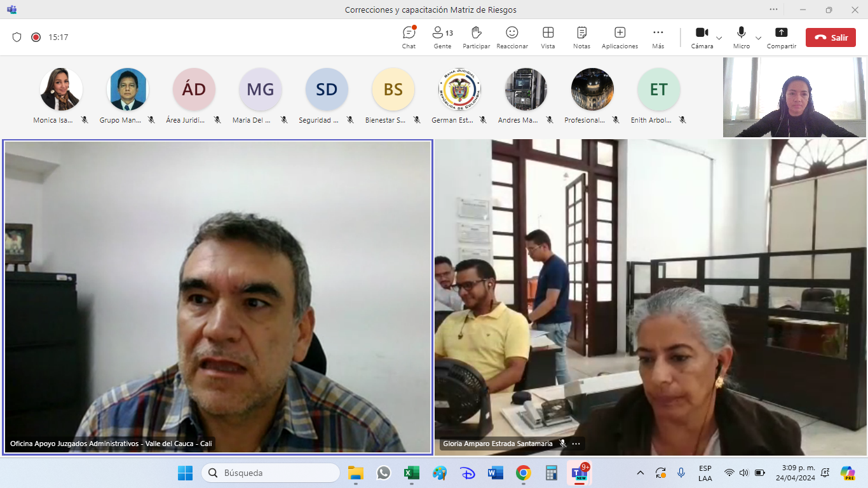Select Grupo Man participant avatar
Screen dimensions: 868x488
pos(128,90)
